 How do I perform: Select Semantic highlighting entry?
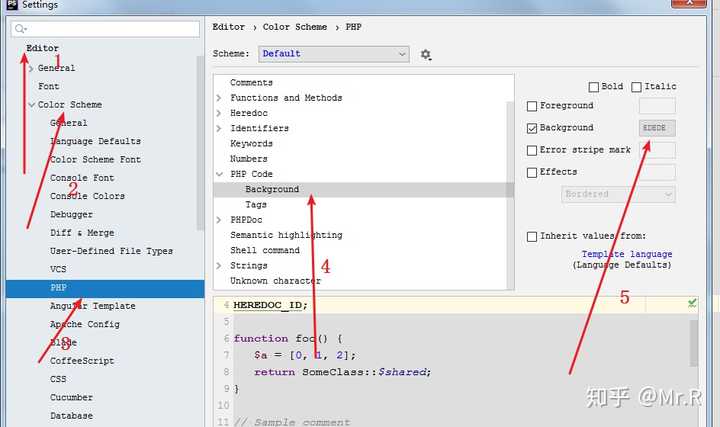286,235
